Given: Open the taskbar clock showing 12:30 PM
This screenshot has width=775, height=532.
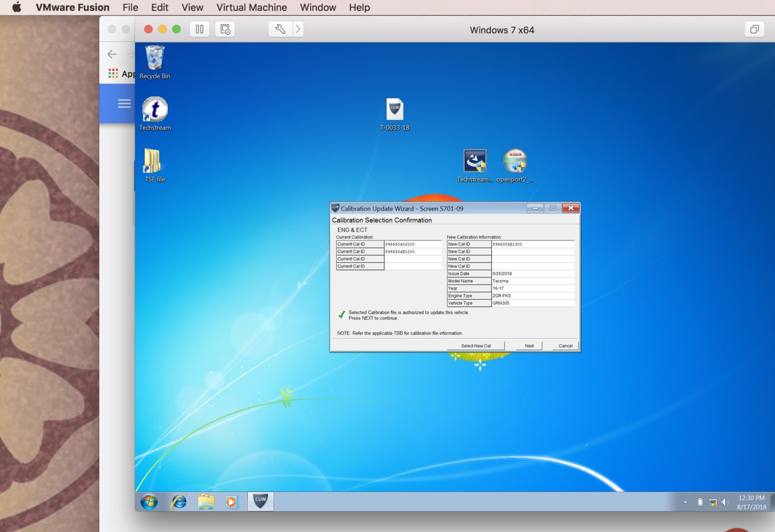Looking at the screenshot, I should click(x=751, y=502).
